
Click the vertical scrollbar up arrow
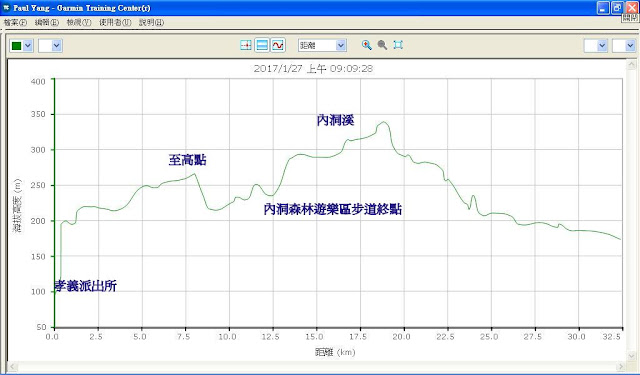pyautogui.click(x=631, y=64)
